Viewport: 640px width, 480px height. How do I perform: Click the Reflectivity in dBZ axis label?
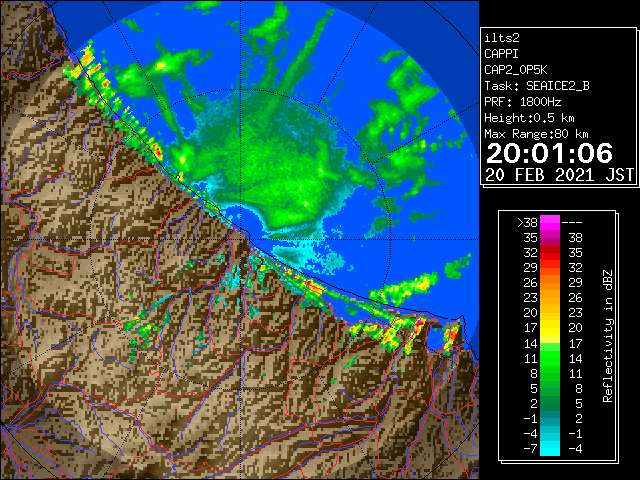[608, 336]
